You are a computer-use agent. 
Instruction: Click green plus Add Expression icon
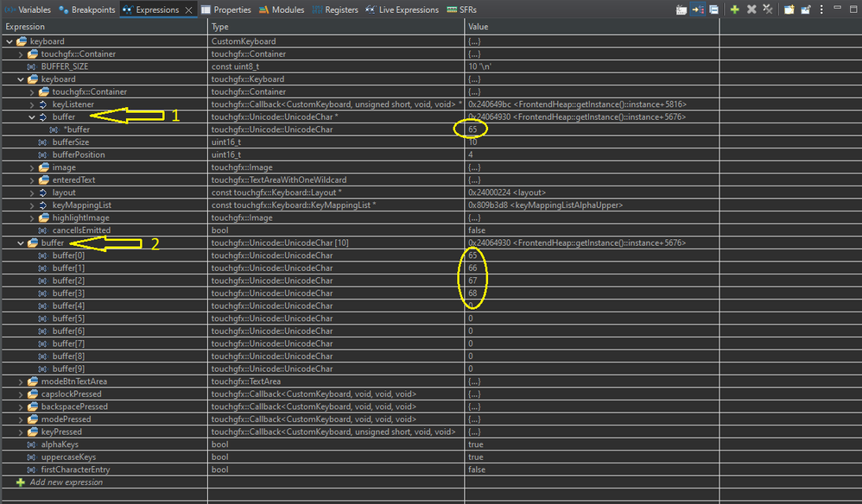(734, 9)
